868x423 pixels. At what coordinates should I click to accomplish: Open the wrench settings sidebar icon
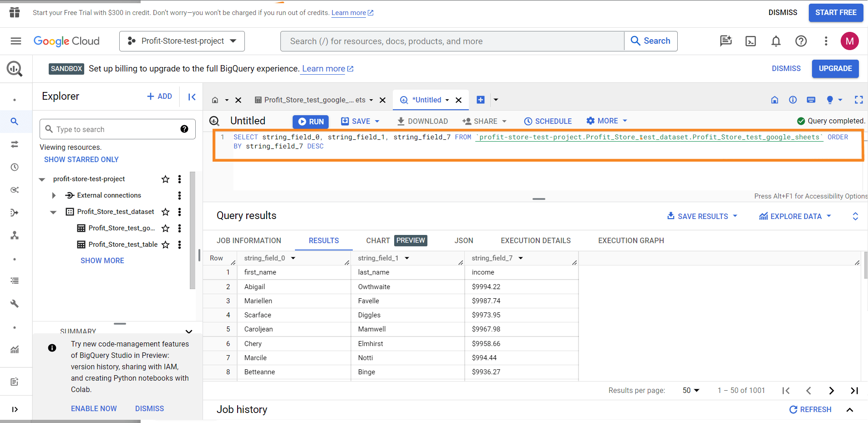click(15, 304)
